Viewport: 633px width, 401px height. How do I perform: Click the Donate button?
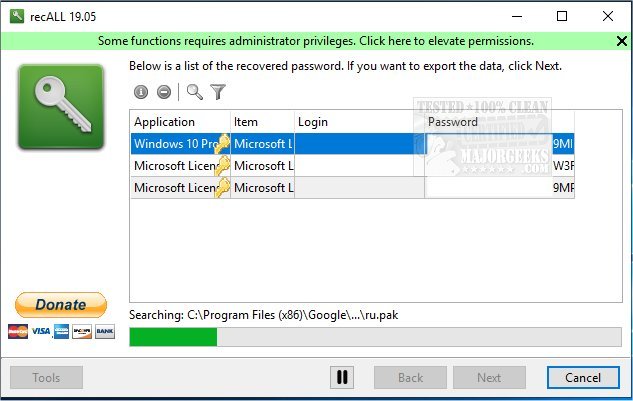click(x=61, y=305)
